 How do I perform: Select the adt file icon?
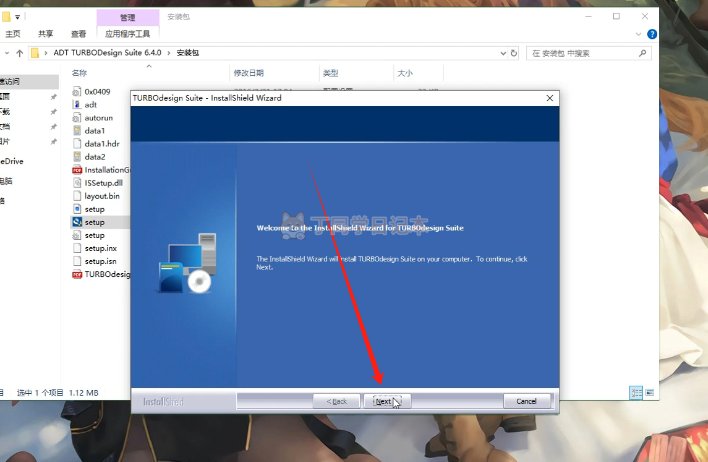(x=76, y=104)
